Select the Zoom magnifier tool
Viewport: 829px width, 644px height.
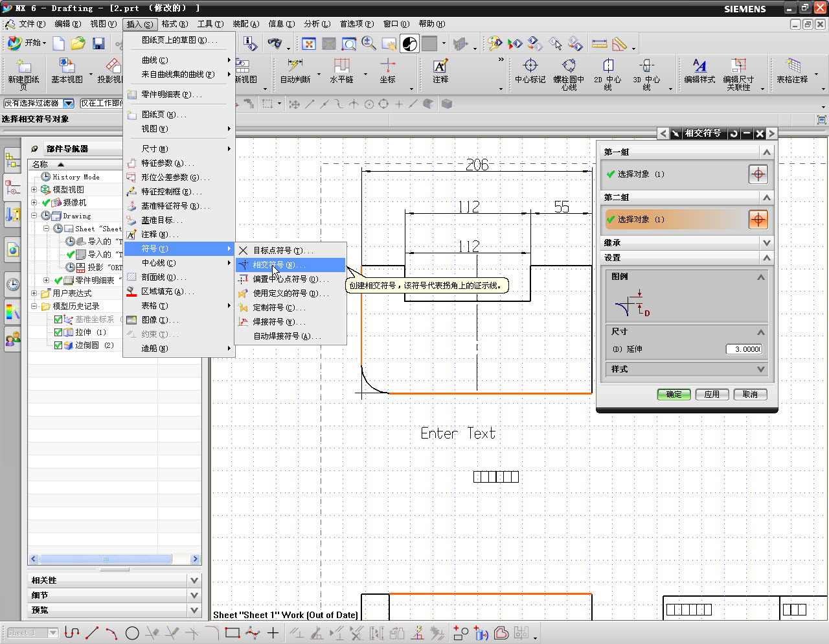pyautogui.click(x=369, y=43)
